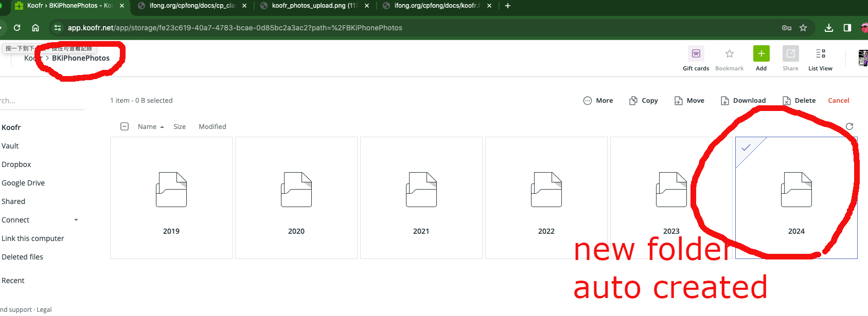Viewport: 868px width, 316px height.
Task: Switch to List View layout
Action: click(820, 54)
